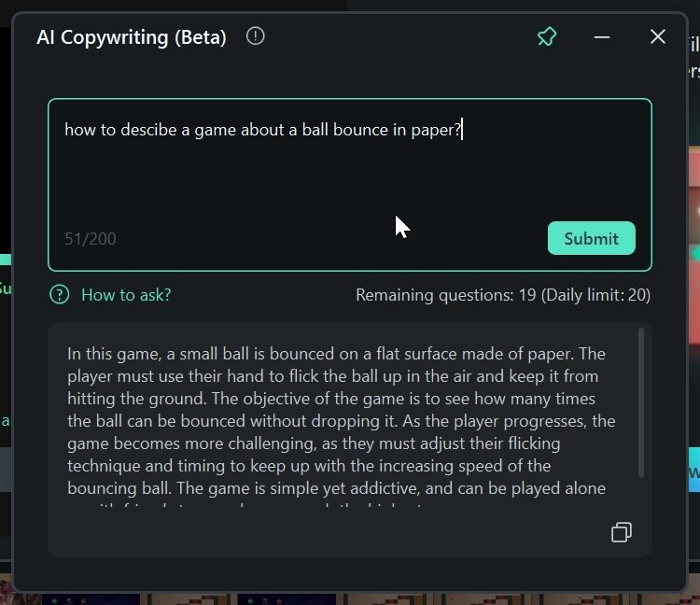Viewport: 700px width, 605px height.
Task: Click the AI Copywriting (Beta) title text
Action: 131,37
